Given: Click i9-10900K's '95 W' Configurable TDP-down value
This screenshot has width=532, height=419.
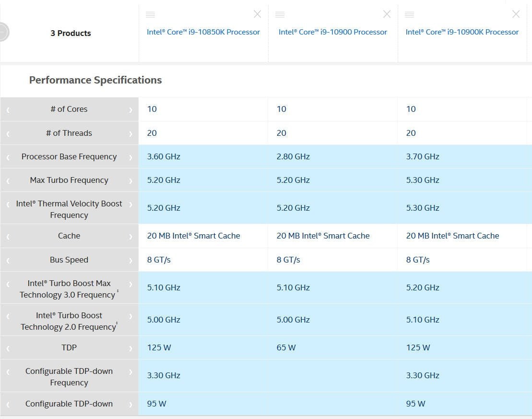Looking at the screenshot, I should (x=415, y=404).
